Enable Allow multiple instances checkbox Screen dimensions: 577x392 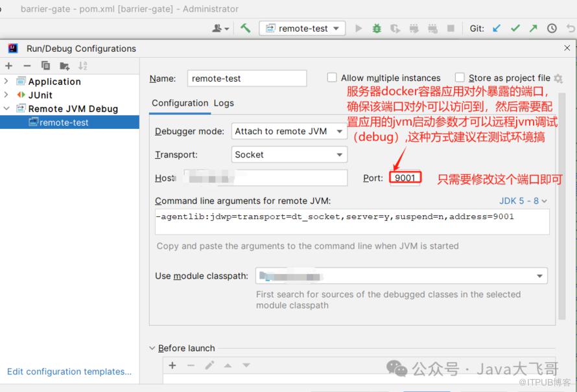click(x=332, y=78)
